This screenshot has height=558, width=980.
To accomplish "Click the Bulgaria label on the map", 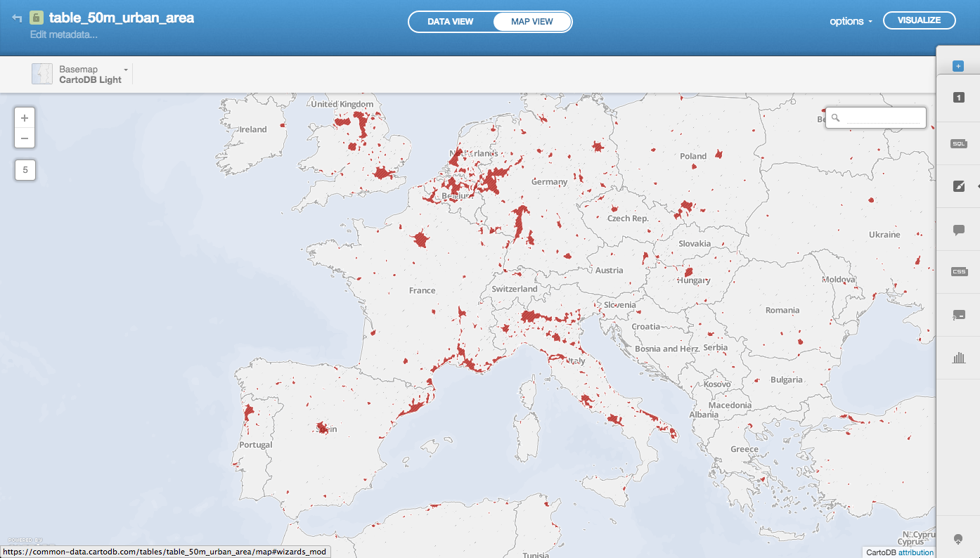I will (787, 379).
